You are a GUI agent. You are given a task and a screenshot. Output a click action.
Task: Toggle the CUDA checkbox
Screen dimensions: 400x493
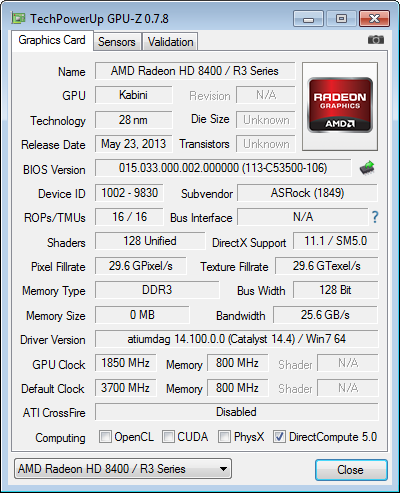tap(168, 436)
